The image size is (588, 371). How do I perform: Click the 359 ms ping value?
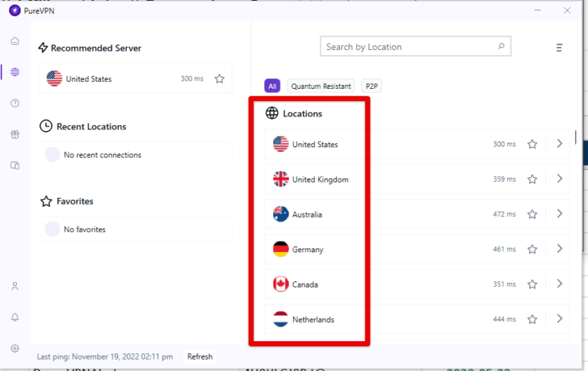[504, 179]
